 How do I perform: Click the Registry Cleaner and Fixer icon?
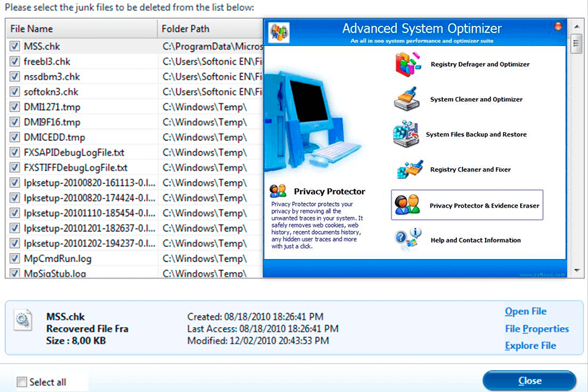[x=410, y=170]
